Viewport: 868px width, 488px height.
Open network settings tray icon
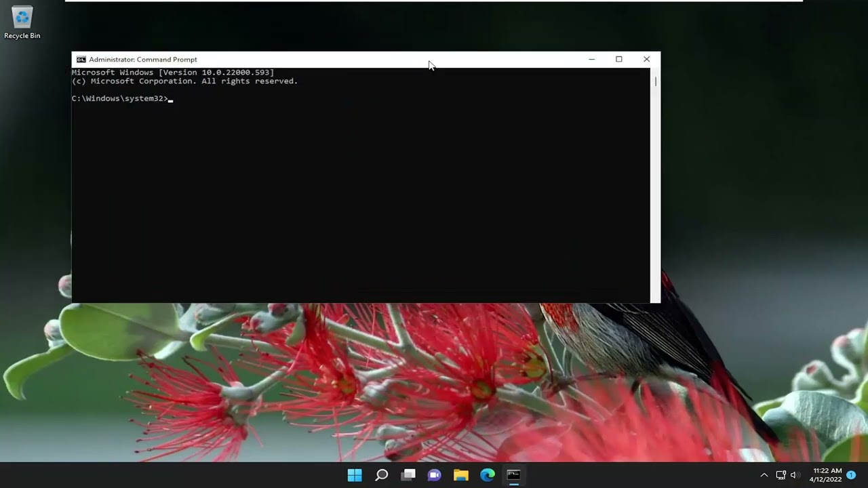781,475
